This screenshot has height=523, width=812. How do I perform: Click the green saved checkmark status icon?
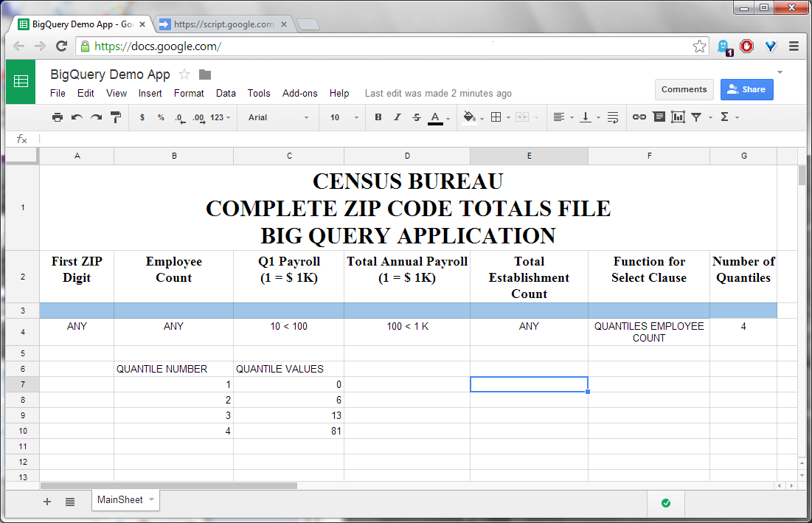point(666,503)
